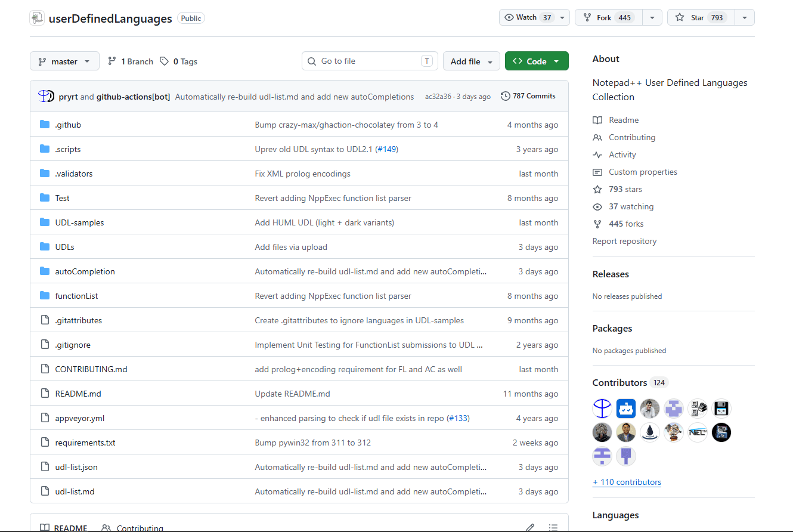The width and height of the screenshot is (793, 532).
Task: View the 787 Commits history
Action: [x=528, y=96]
